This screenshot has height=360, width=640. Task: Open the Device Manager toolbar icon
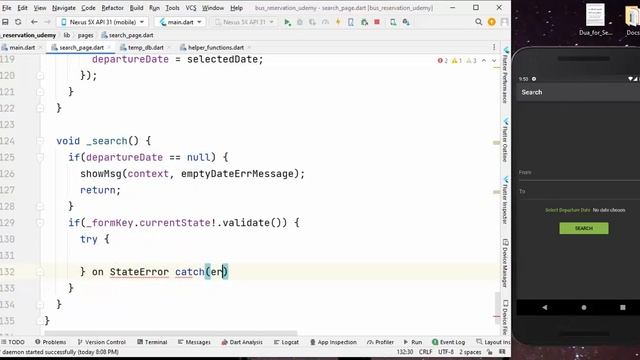[x=393, y=22]
